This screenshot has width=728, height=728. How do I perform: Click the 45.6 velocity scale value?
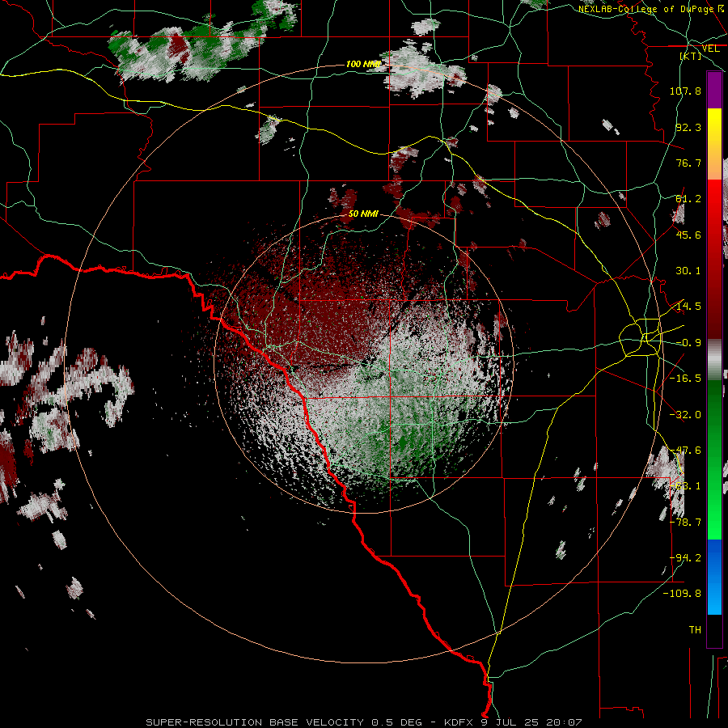[688, 235]
